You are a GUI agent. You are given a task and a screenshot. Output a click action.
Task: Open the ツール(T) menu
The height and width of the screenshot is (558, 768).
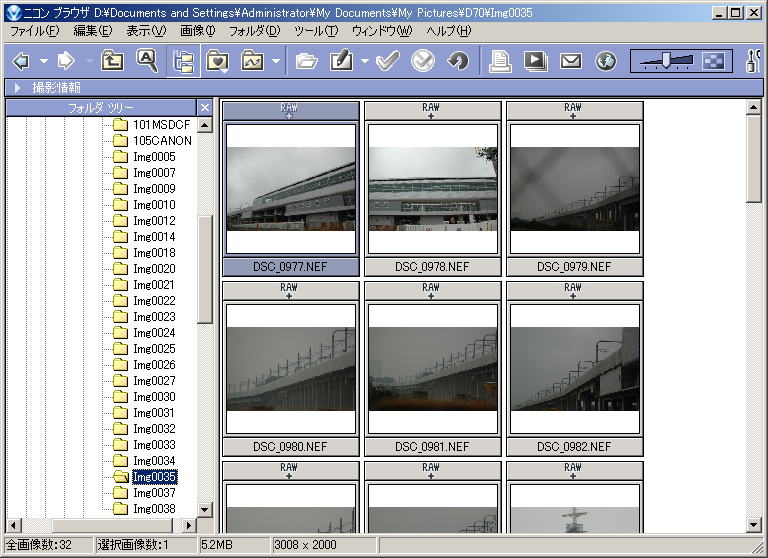316,31
